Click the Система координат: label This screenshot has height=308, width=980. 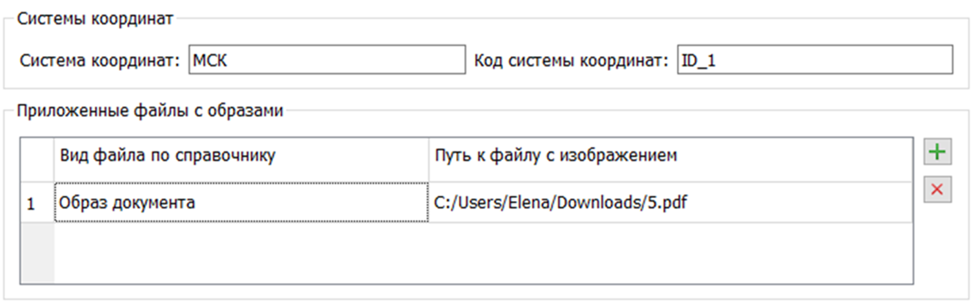click(100, 61)
